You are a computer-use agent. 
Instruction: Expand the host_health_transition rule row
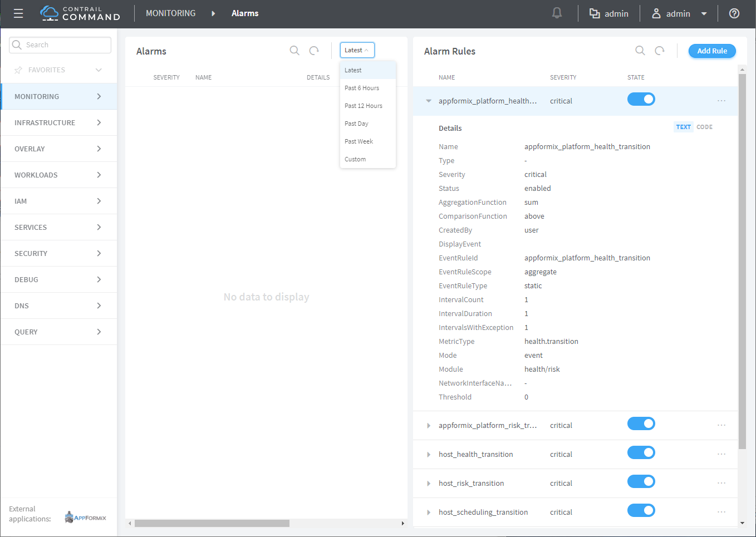[429, 454]
